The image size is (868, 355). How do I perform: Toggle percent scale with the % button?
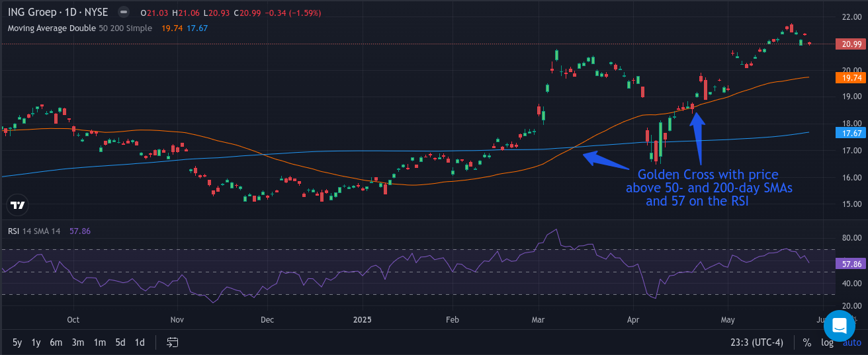807,342
